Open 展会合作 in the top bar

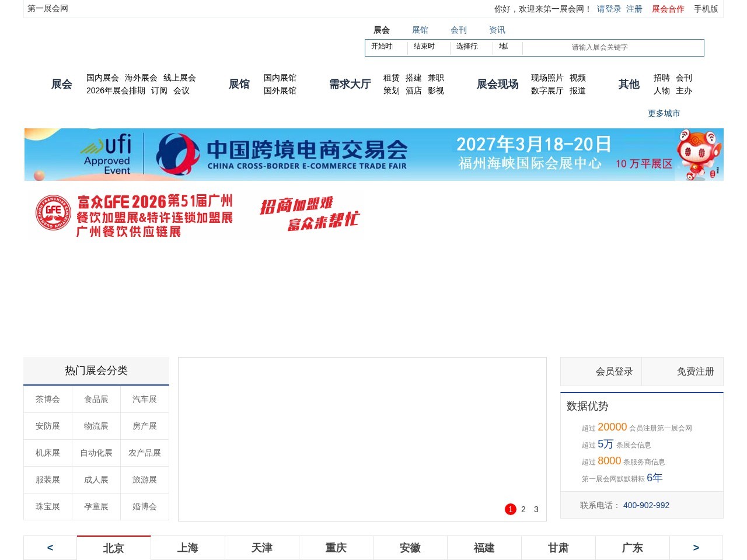[668, 9]
